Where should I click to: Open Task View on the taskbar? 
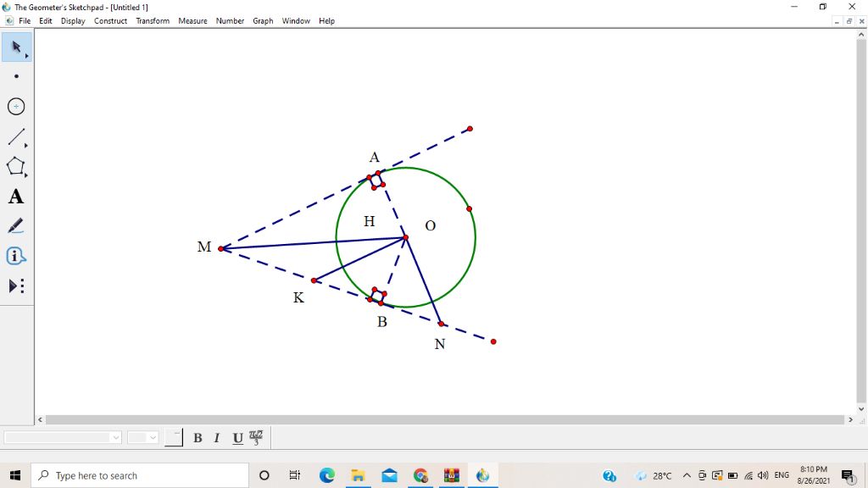point(294,475)
